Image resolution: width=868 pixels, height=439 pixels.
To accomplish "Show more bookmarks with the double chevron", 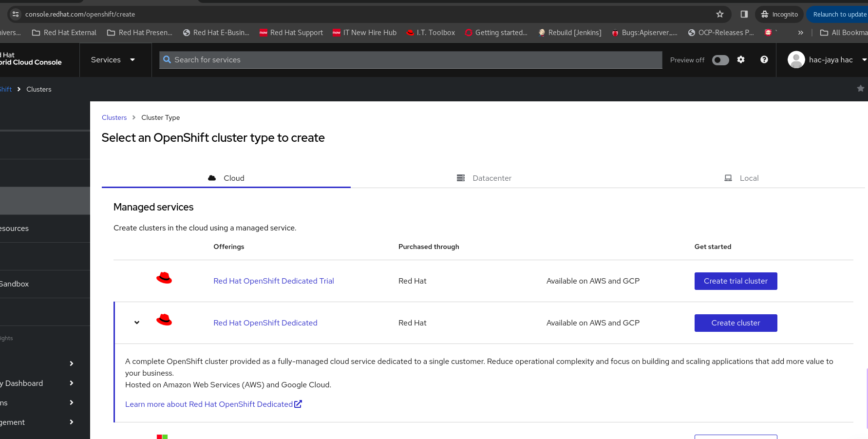I will click(800, 33).
